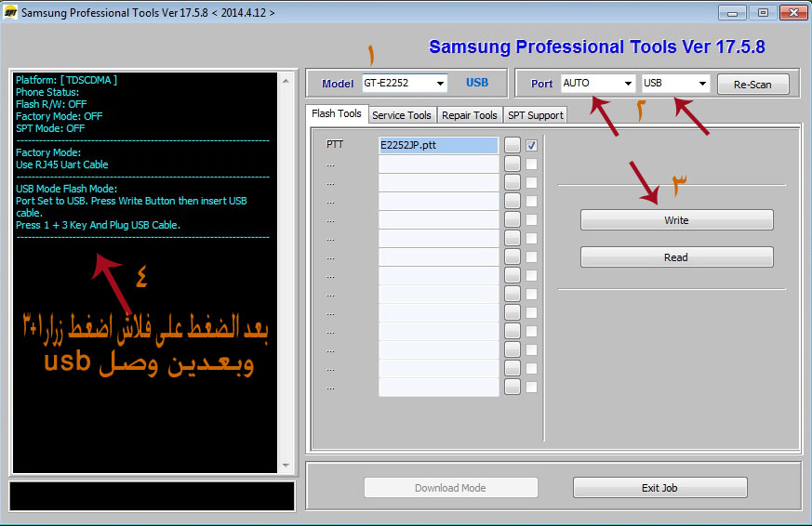The height and width of the screenshot is (526, 812).
Task: Click the SPT application icon in title bar
Action: (10, 12)
